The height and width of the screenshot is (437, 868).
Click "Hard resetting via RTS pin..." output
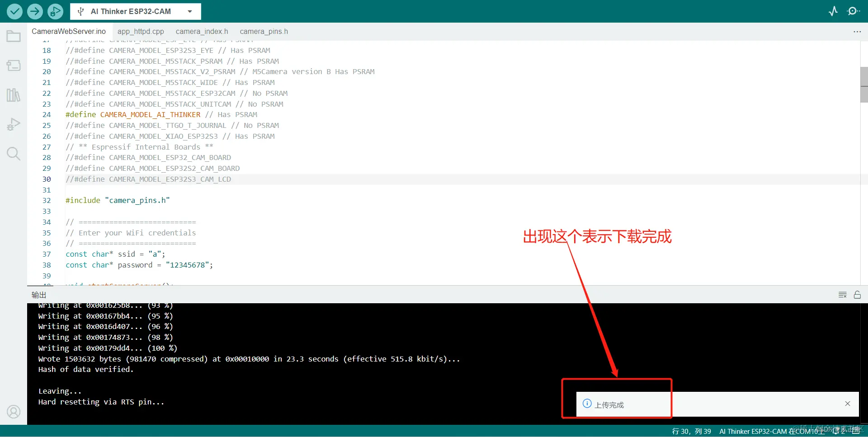tap(101, 402)
